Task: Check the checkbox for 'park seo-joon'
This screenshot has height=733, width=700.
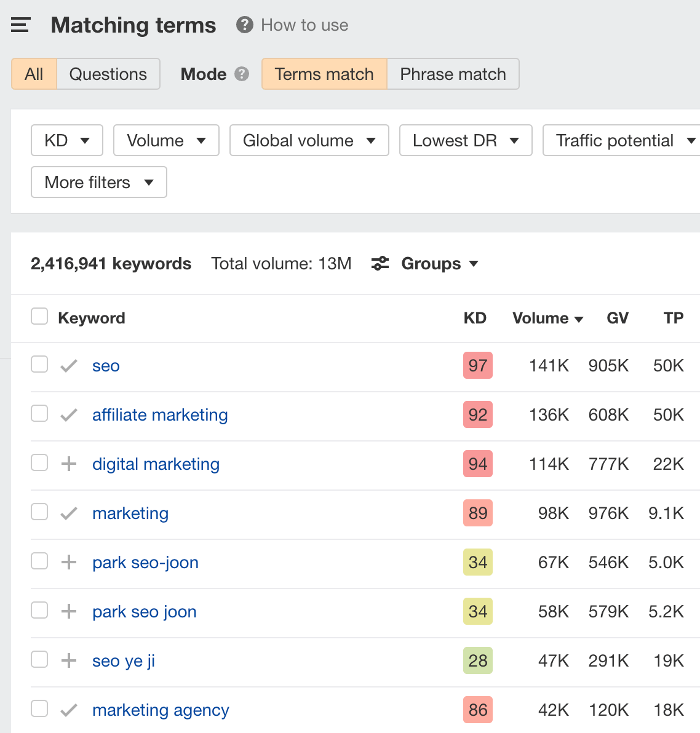Action: click(39, 561)
